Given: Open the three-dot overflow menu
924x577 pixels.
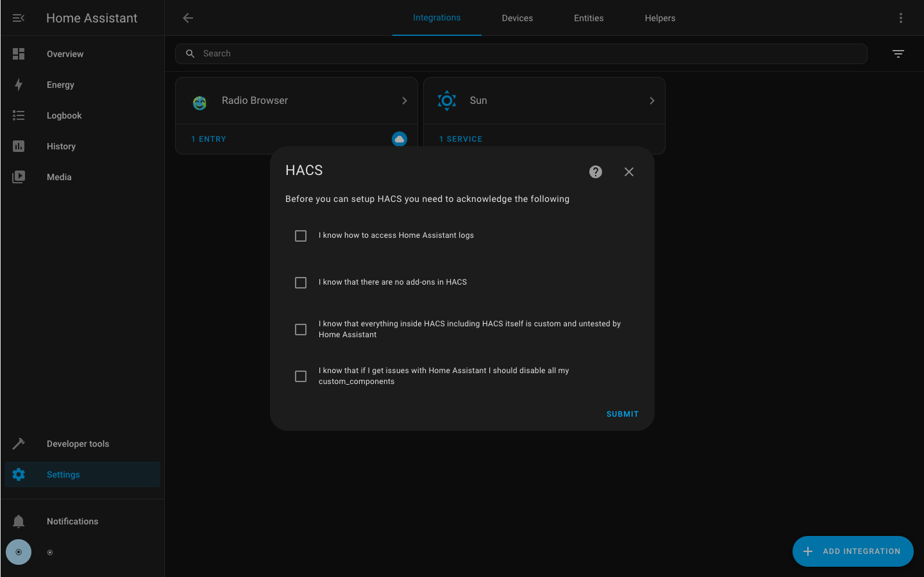Looking at the screenshot, I should click(900, 18).
